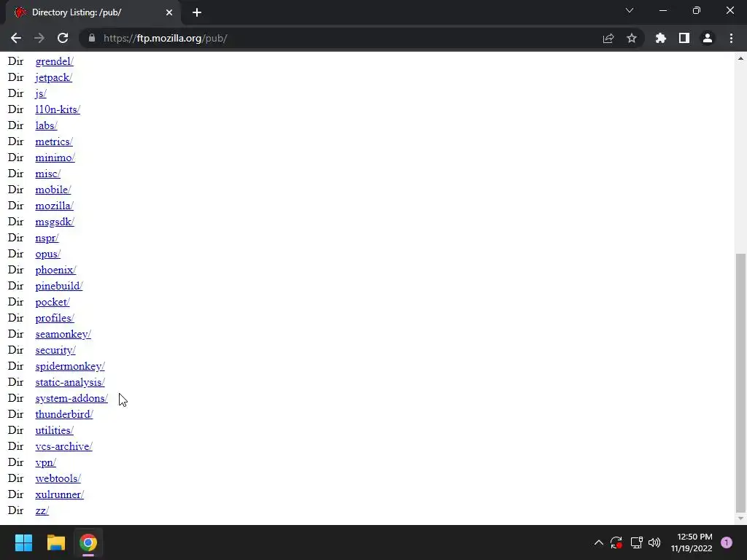Image resolution: width=747 pixels, height=560 pixels.
Task: Navigate to the nspr/ directory
Action: click(x=47, y=238)
